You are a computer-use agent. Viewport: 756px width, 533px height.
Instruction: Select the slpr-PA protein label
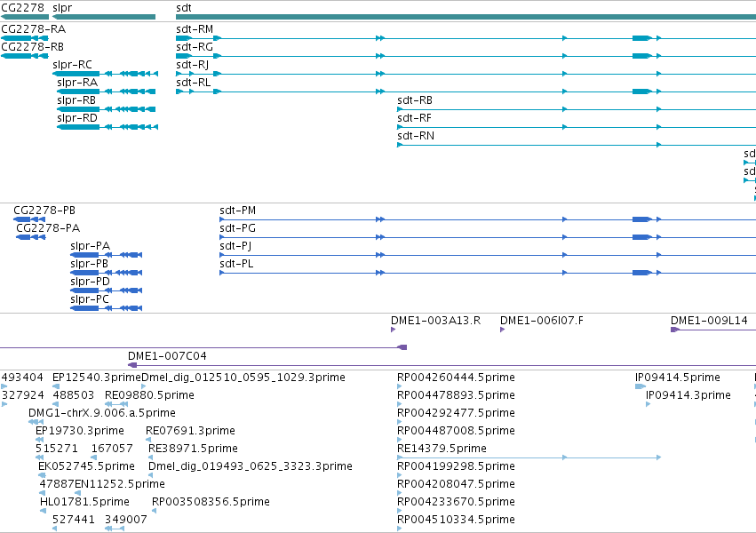coord(90,246)
